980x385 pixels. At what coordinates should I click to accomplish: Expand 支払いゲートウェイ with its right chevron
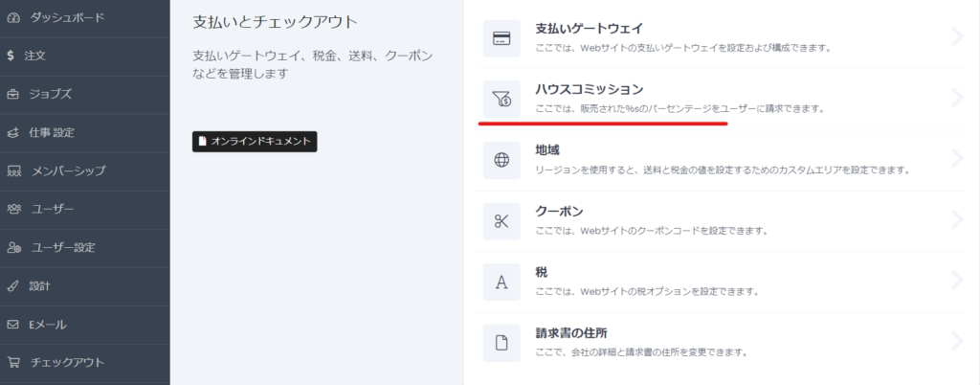click(x=958, y=37)
